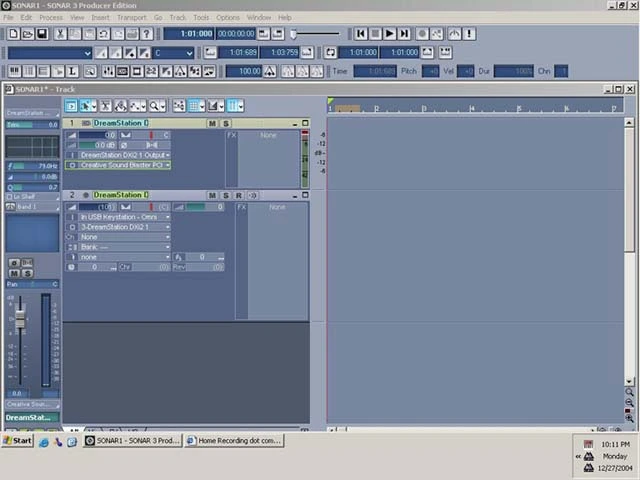Open 3-DreamStation DXi2 1 output dropdown
640x480 pixels.
coord(124,227)
